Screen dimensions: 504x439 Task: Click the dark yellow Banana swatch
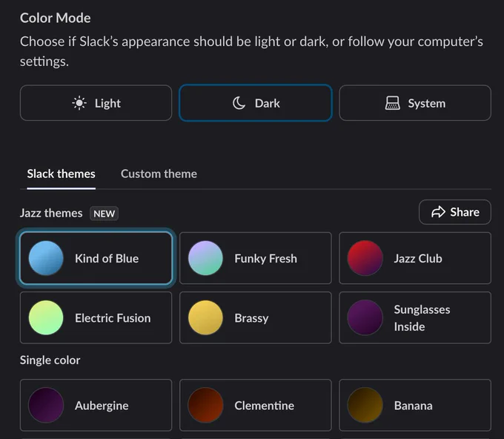[365, 405]
